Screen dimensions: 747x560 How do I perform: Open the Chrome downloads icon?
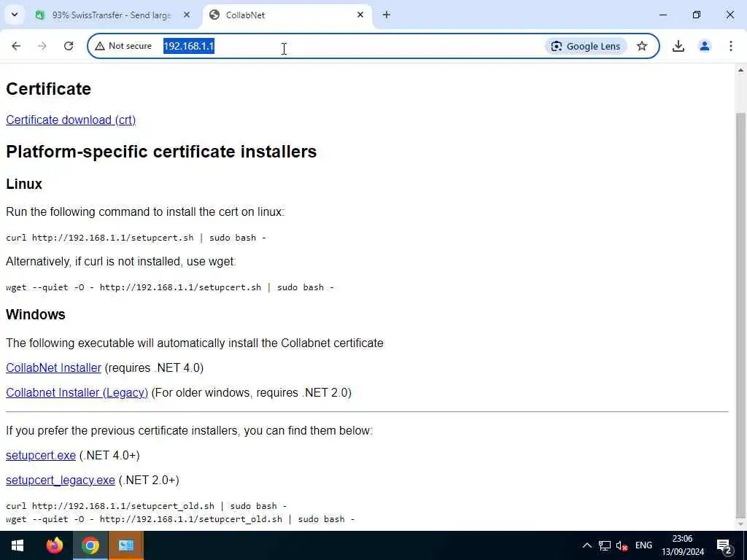(678, 46)
